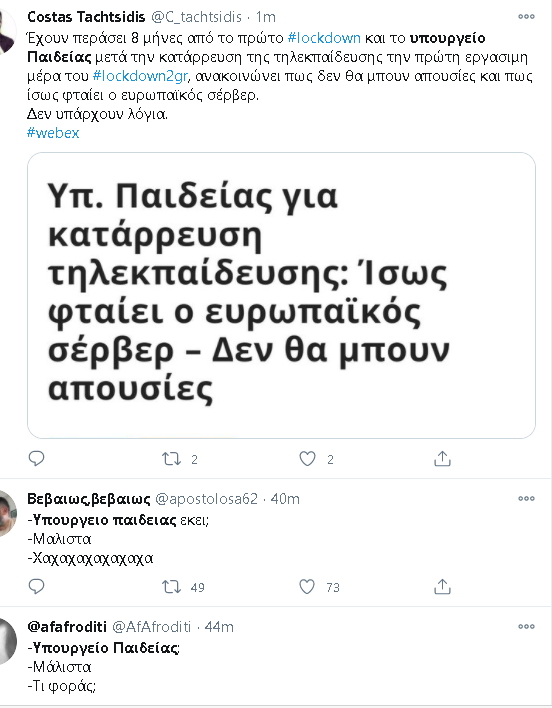Open the #webex hashtag link
The image size is (552, 708).
[53, 133]
